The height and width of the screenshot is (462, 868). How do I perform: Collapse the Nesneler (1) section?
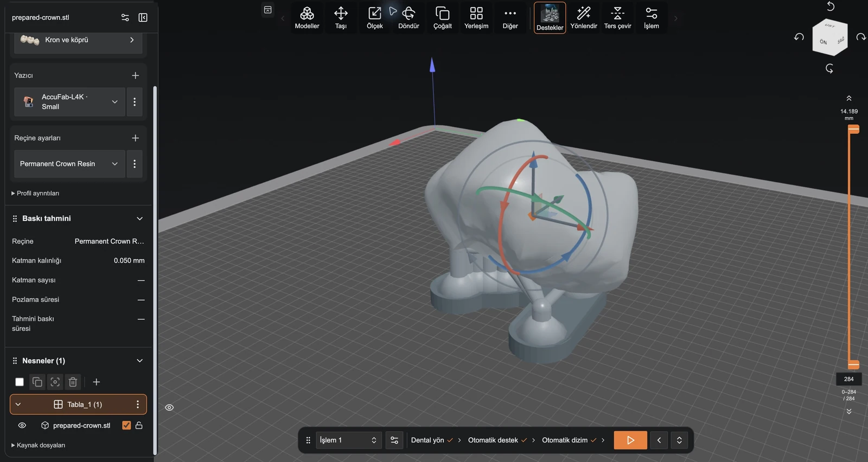tap(139, 361)
